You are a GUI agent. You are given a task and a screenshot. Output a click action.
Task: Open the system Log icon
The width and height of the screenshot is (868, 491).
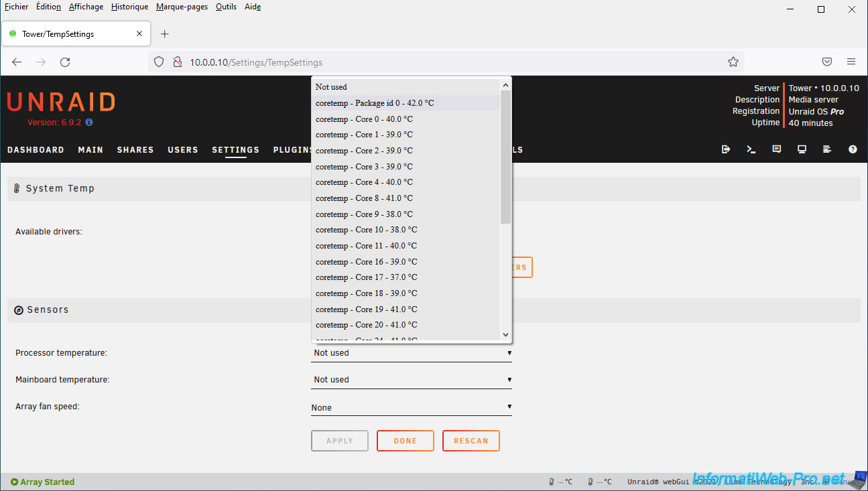pyautogui.click(x=827, y=149)
